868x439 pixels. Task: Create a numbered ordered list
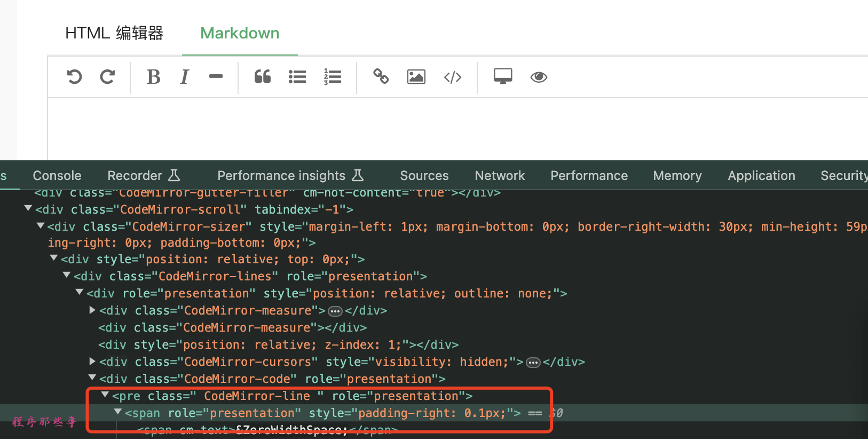pyautogui.click(x=332, y=77)
